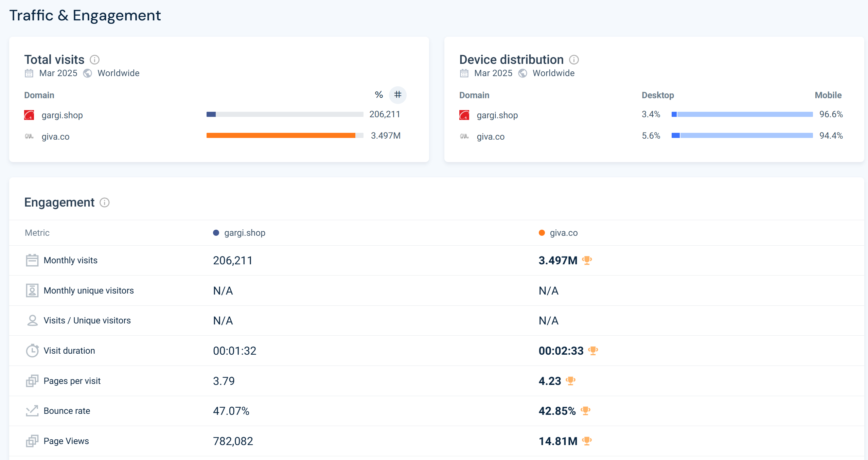Click the orange giva.co legend dot
This screenshot has height=460, width=868.
coord(542,233)
